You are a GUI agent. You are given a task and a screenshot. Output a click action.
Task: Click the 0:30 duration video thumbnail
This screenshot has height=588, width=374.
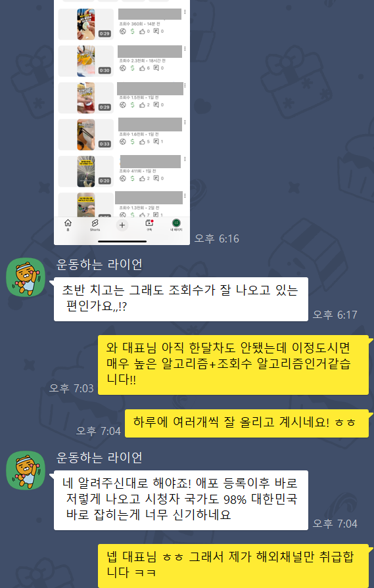86,60
